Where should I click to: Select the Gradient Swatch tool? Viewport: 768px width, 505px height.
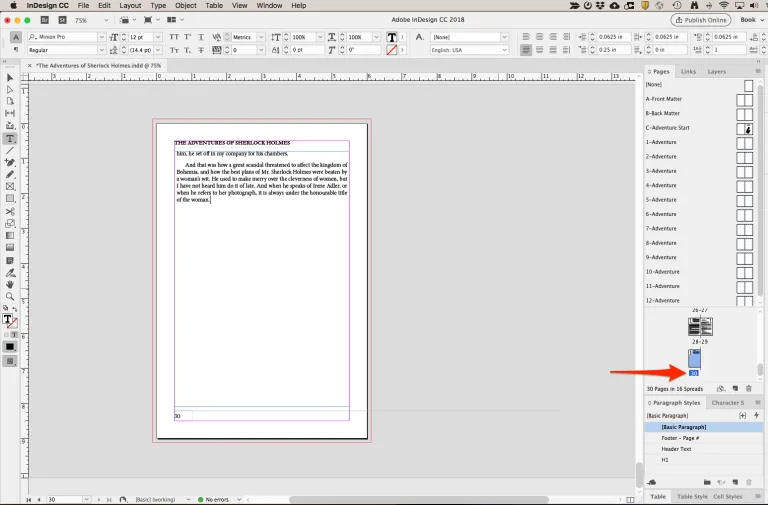point(10,236)
